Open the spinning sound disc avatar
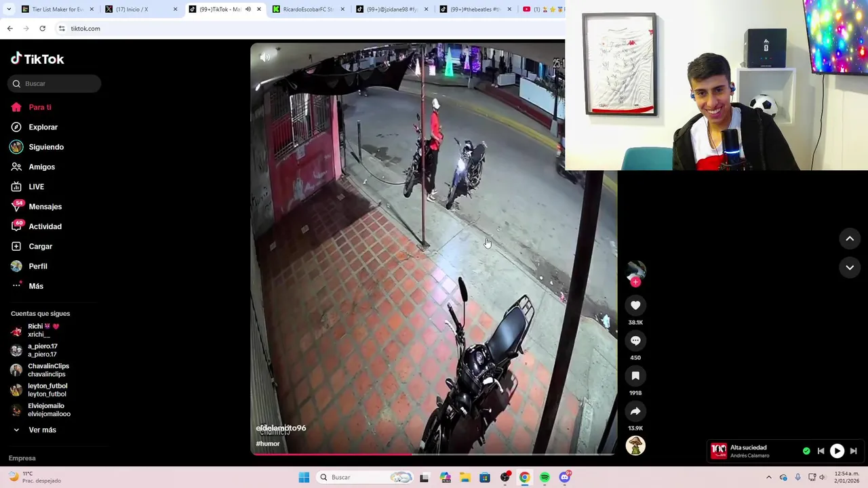This screenshot has width=868, height=488. (x=635, y=445)
